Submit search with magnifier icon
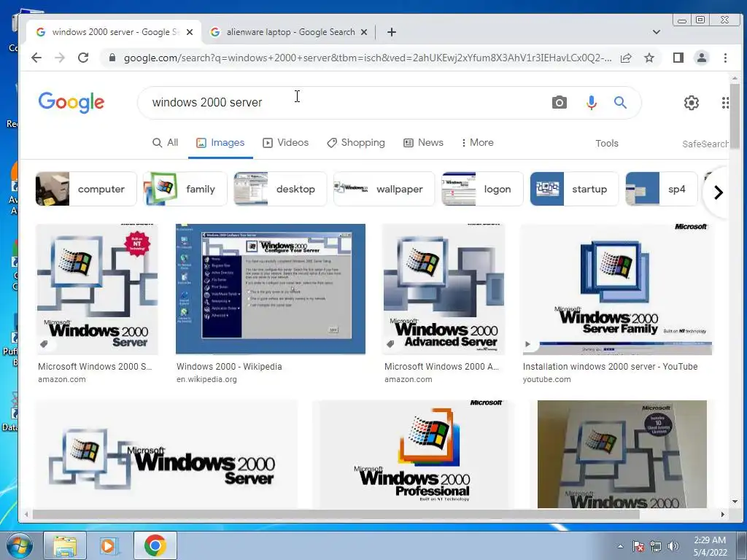Viewport: 747px width, 560px height. (620, 102)
